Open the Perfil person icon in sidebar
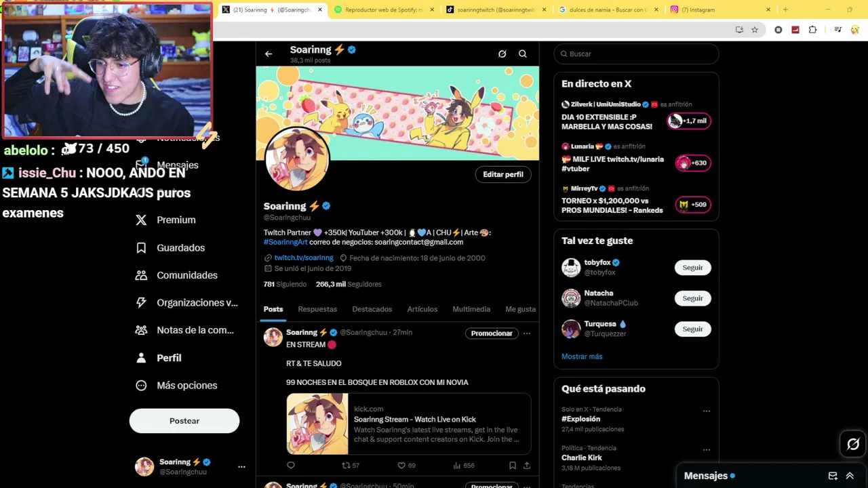868x488 pixels. (x=141, y=358)
